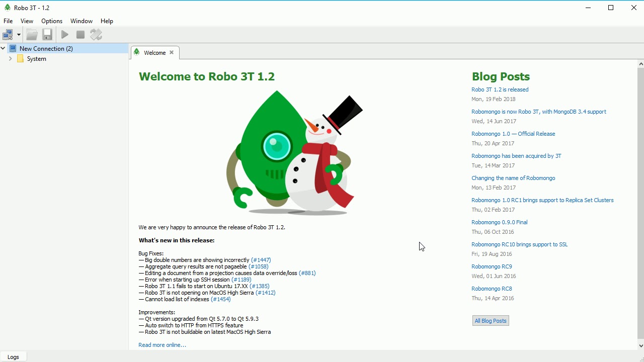Open Robomongo 0.9.0 Final post
Image resolution: width=644 pixels, height=362 pixels.
click(499, 222)
